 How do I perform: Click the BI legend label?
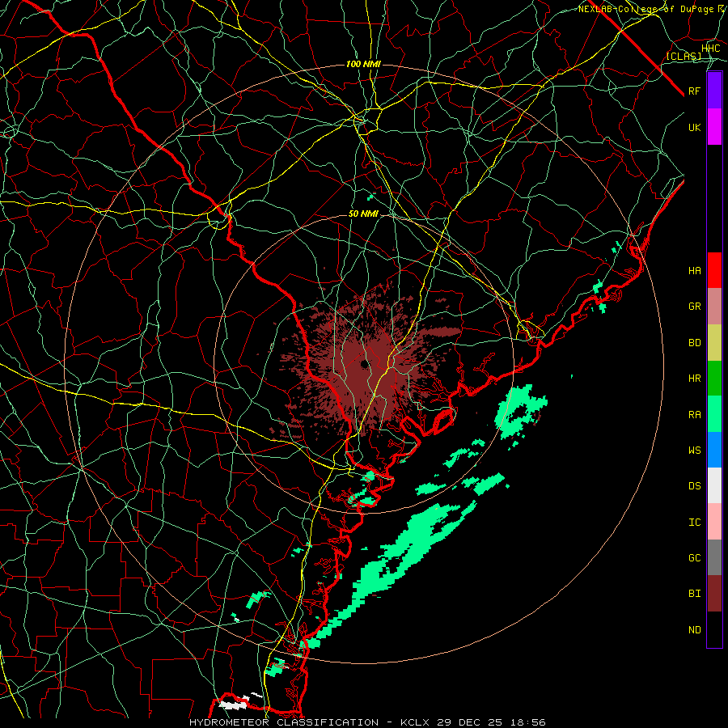click(695, 594)
